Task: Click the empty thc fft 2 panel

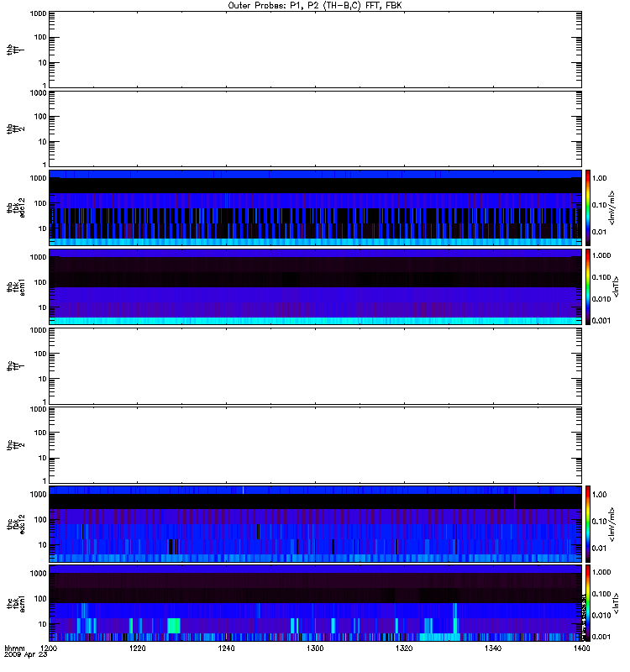Action: pos(315,445)
